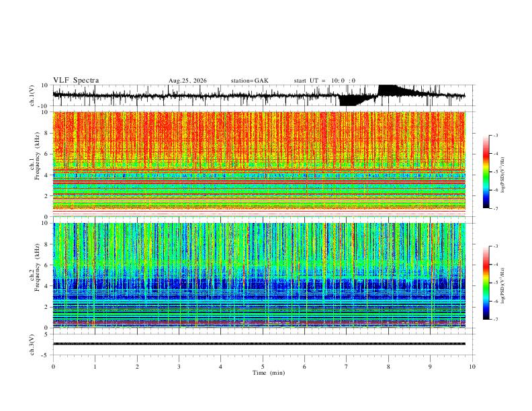Screen dimensions: 532x411
Task: Click "-7" tick on ch.1 colorbar
Action: 496,209
